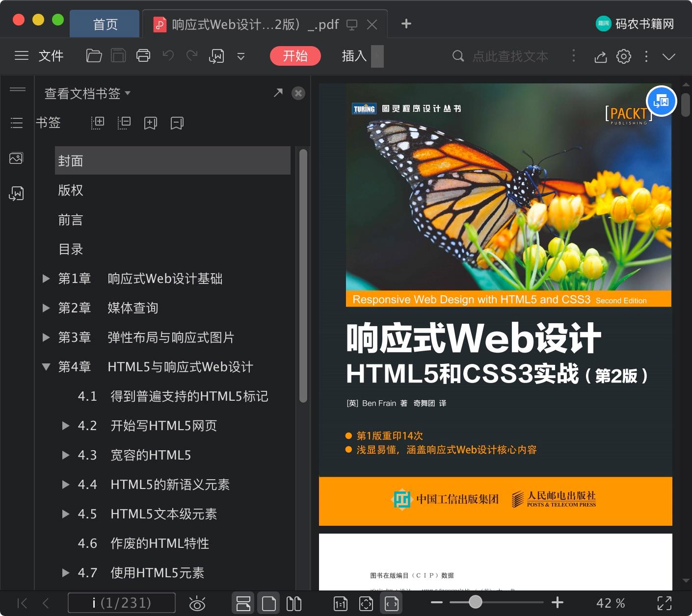Open the settings gear icon
Image resolution: width=692 pixels, height=616 pixels.
coord(624,56)
